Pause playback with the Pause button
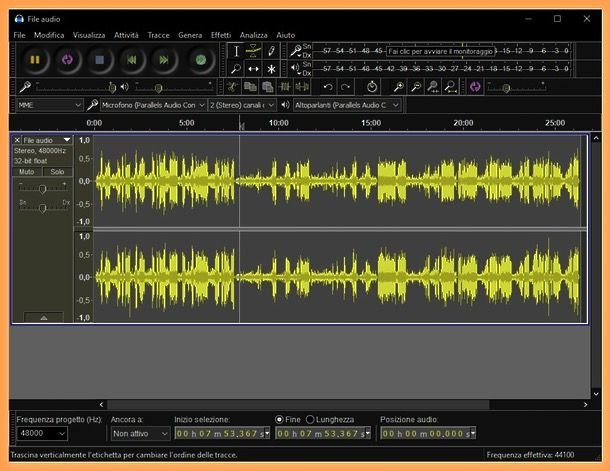 tap(35, 60)
